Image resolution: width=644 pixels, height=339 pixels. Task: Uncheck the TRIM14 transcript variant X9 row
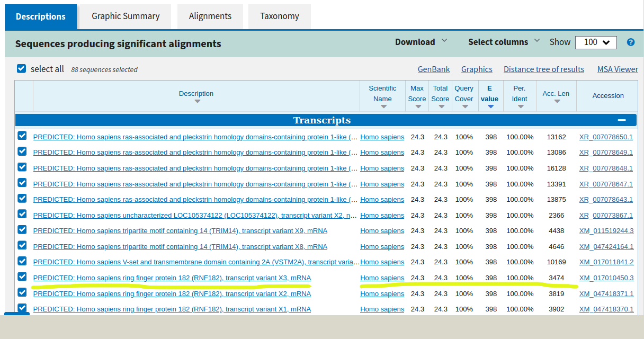22,230
